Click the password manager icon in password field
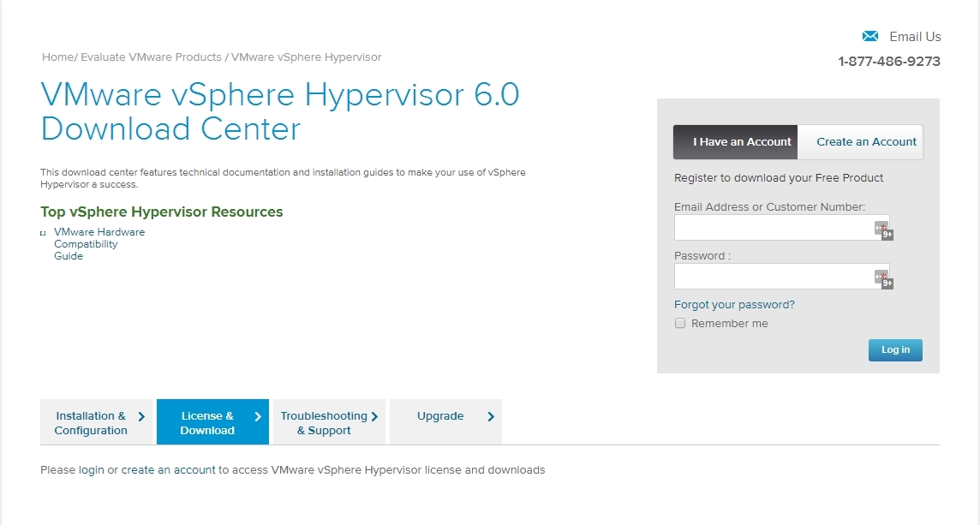This screenshot has height=525, width=980. click(x=883, y=278)
